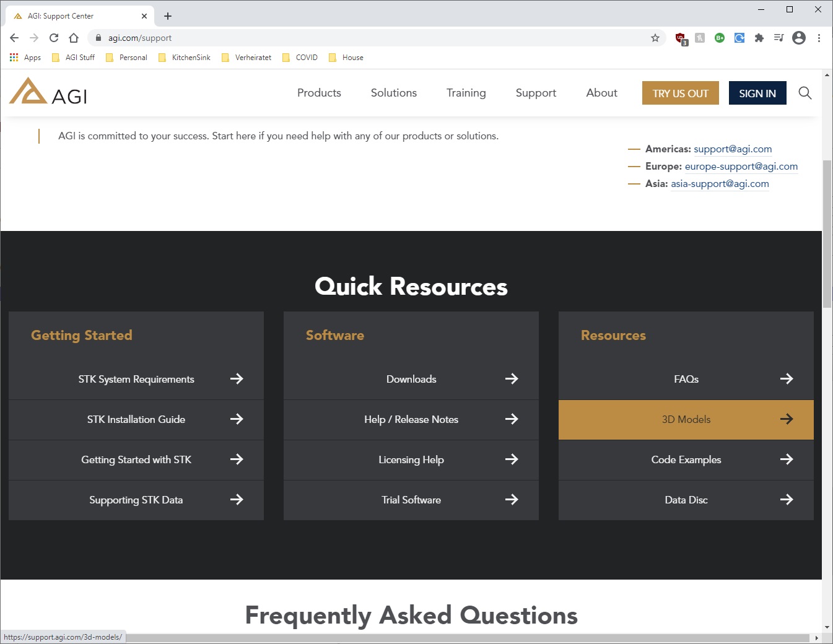Screen dimensions: 833x644
Task: Click the Frequently Asked Questions heading
Action: point(411,616)
